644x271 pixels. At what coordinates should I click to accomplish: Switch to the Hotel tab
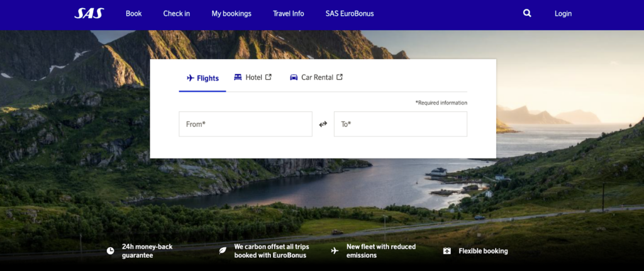248,77
